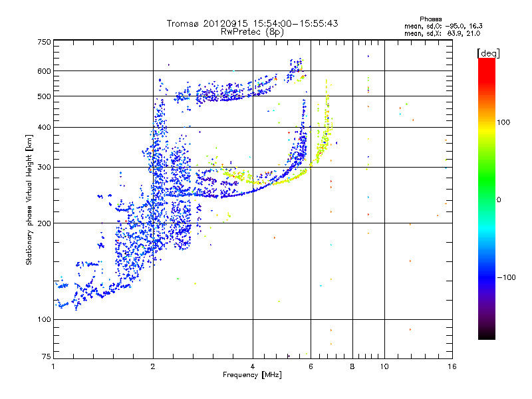Click the y-axis tick label "750"

44,42
